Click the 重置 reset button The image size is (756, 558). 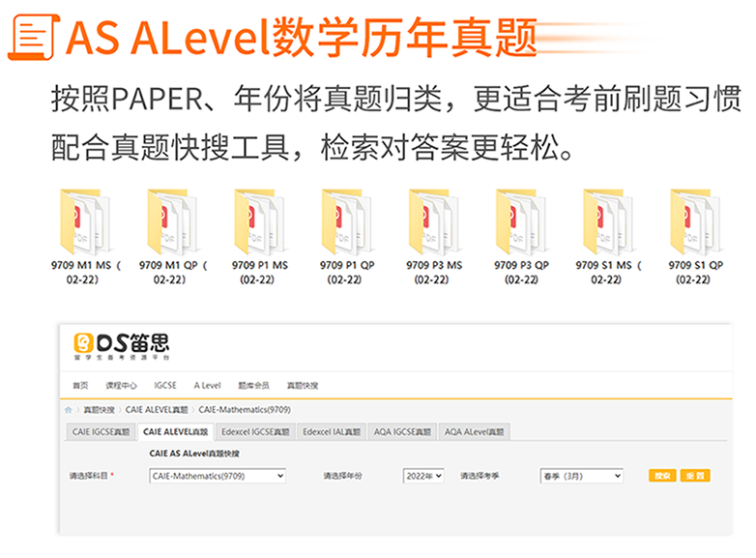[x=695, y=476]
